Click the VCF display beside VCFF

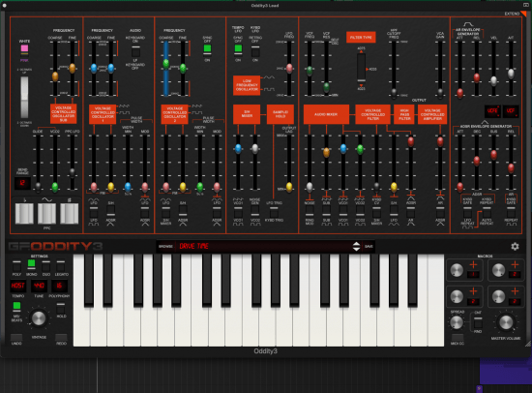pyautogui.click(x=511, y=110)
